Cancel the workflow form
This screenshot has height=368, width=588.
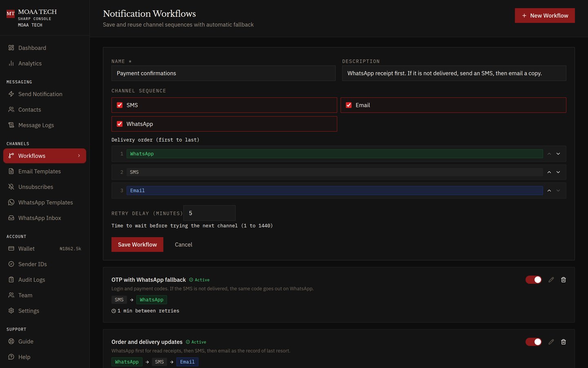[x=183, y=245]
